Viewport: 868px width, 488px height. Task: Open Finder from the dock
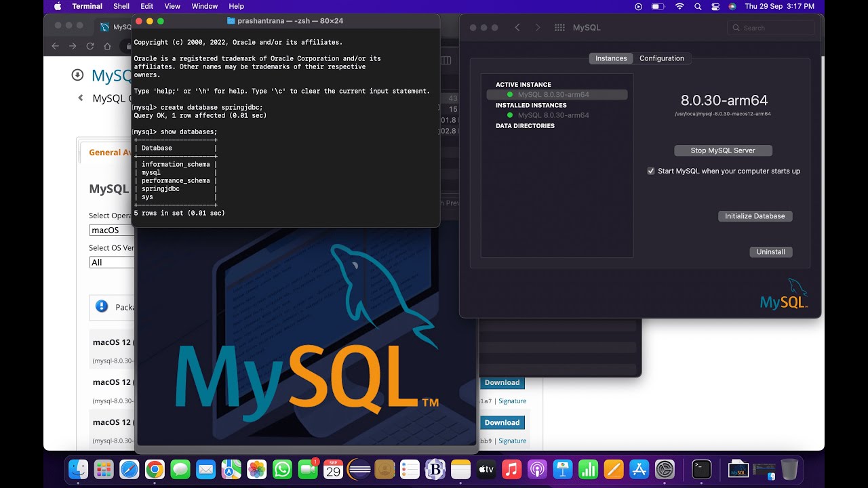(79, 469)
